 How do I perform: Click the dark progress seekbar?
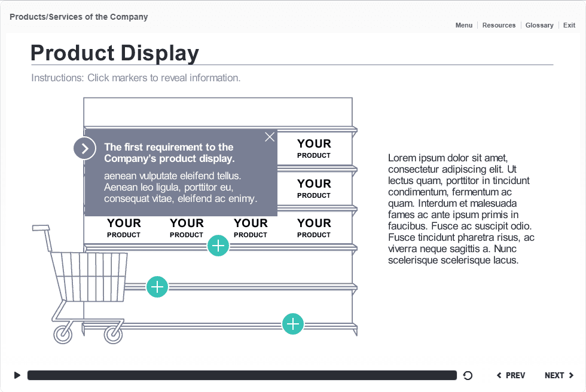click(x=242, y=375)
